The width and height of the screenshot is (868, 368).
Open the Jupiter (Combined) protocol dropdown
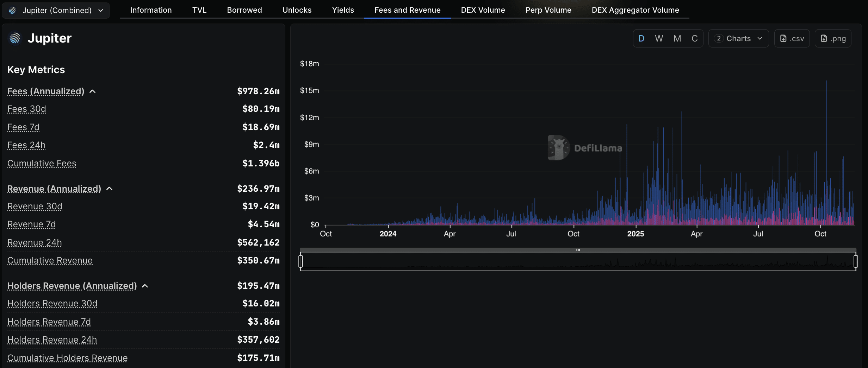coord(56,11)
